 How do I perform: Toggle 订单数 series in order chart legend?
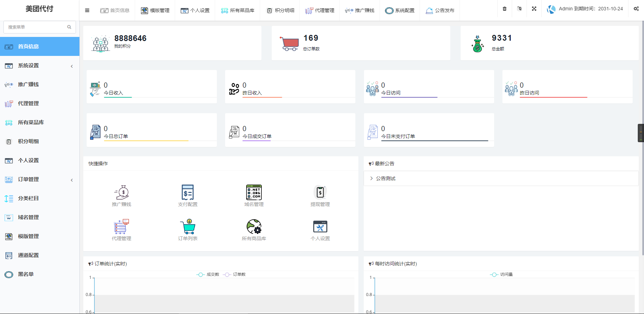pyautogui.click(x=234, y=275)
